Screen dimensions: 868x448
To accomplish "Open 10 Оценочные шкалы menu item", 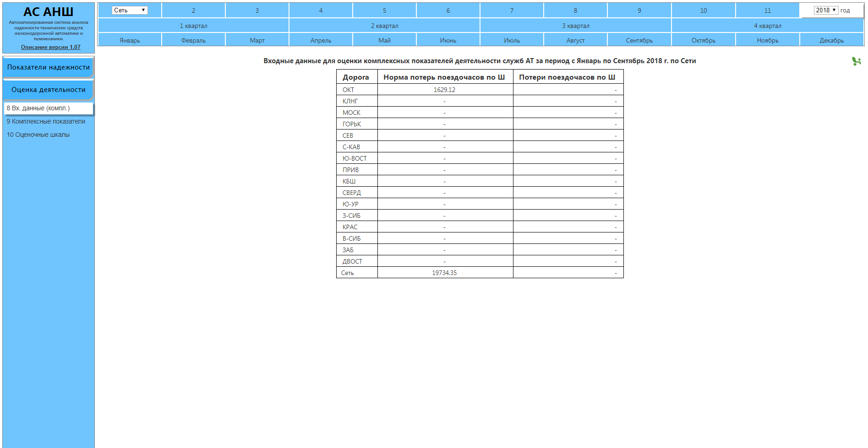I will click(38, 135).
